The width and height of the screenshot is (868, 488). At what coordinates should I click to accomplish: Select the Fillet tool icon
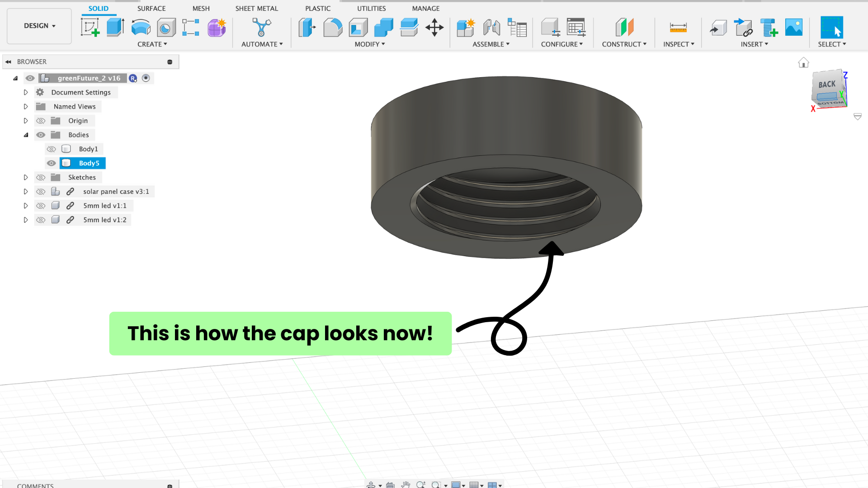click(333, 28)
